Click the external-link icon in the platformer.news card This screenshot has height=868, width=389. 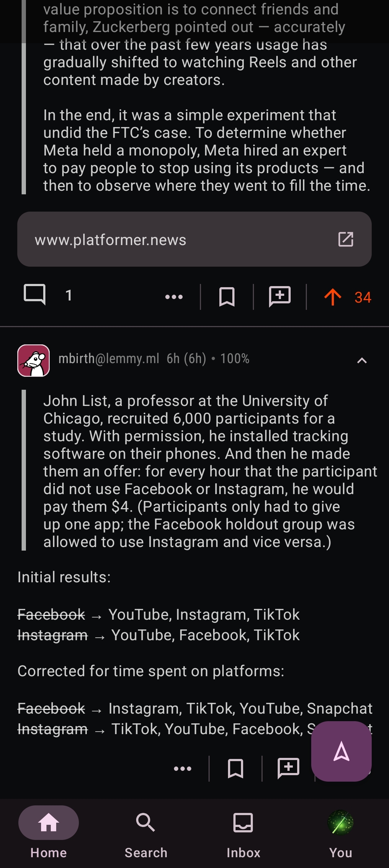pyautogui.click(x=346, y=239)
